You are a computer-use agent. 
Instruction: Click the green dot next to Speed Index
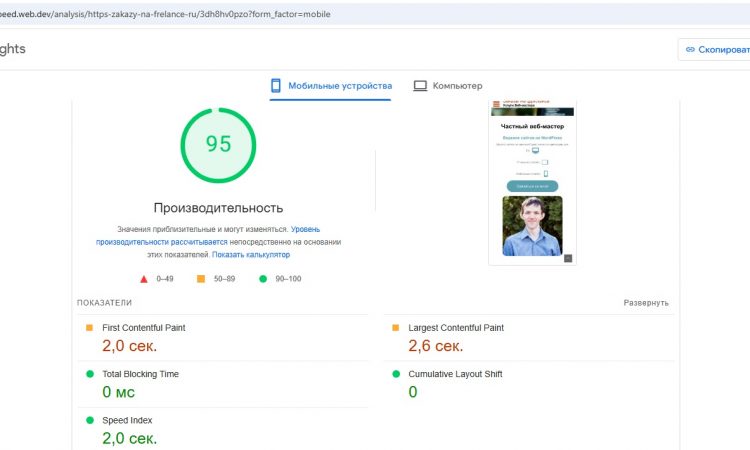click(x=89, y=420)
